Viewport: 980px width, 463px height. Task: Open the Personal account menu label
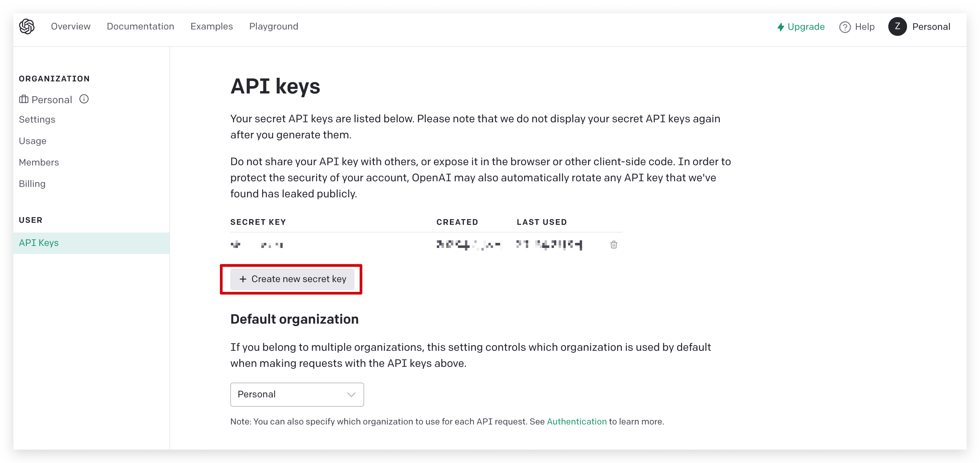tap(931, 27)
